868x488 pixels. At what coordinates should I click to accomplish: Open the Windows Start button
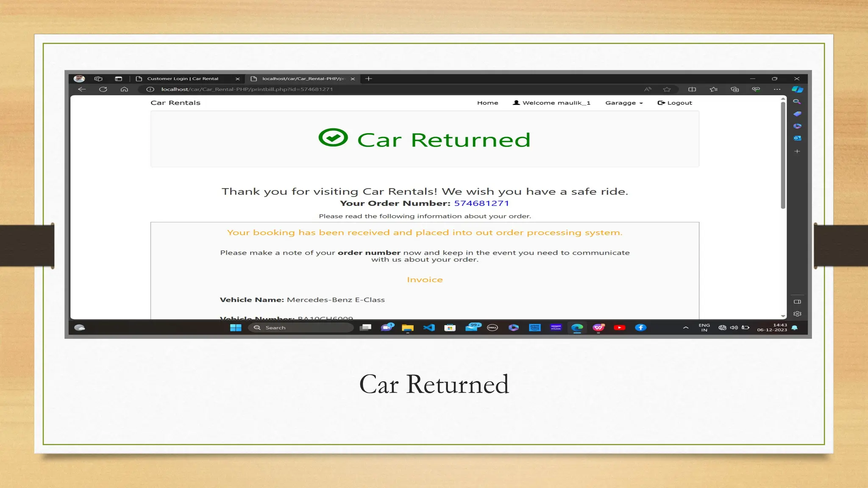(x=236, y=327)
